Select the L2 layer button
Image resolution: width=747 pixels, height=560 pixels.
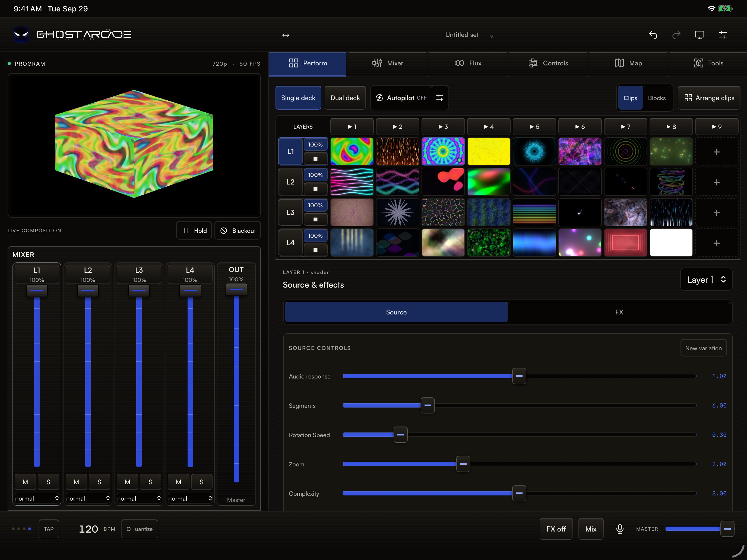point(290,182)
